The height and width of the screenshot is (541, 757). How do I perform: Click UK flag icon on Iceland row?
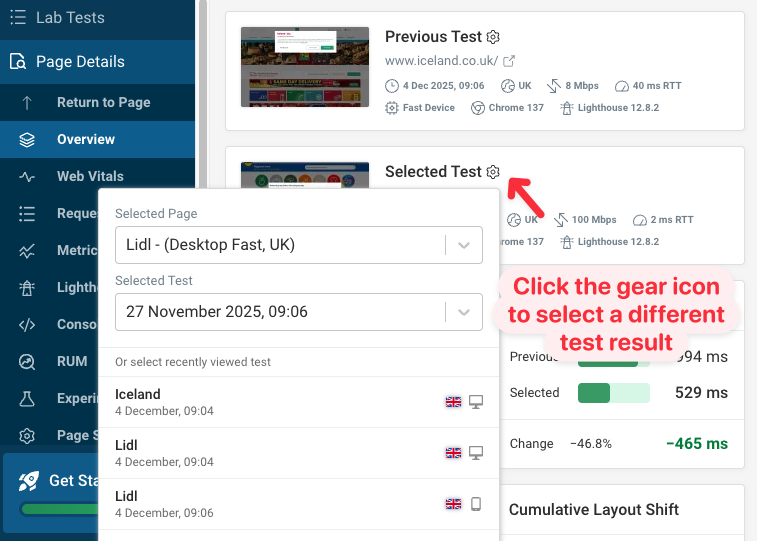453,402
